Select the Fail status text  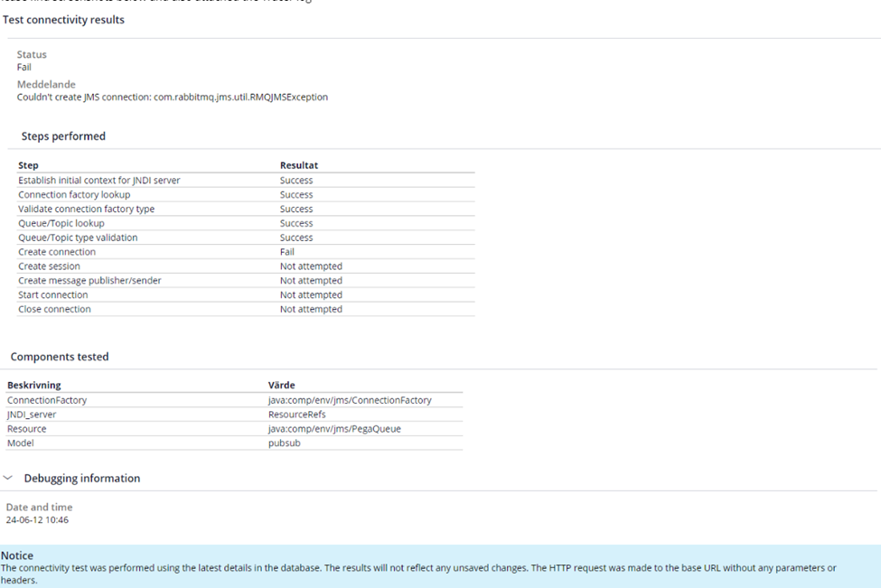(x=23, y=67)
